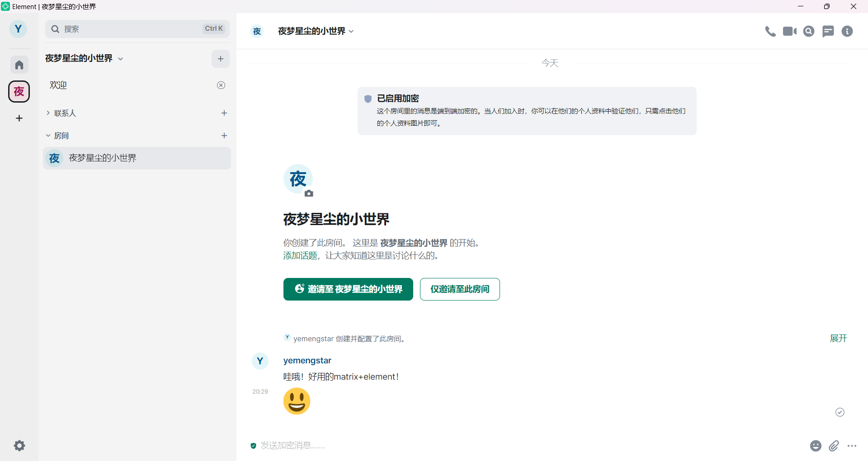Click the 添加话题 link
The height and width of the screenshot is (461, 868).
click(x=300, y=256)
